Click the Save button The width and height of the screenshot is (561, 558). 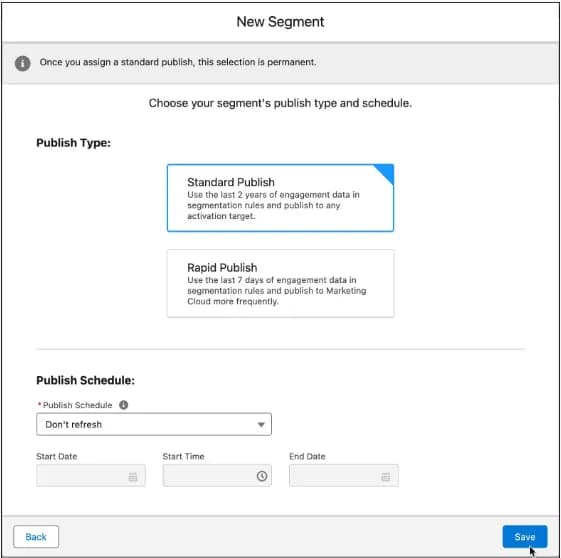tap(525, 537)
